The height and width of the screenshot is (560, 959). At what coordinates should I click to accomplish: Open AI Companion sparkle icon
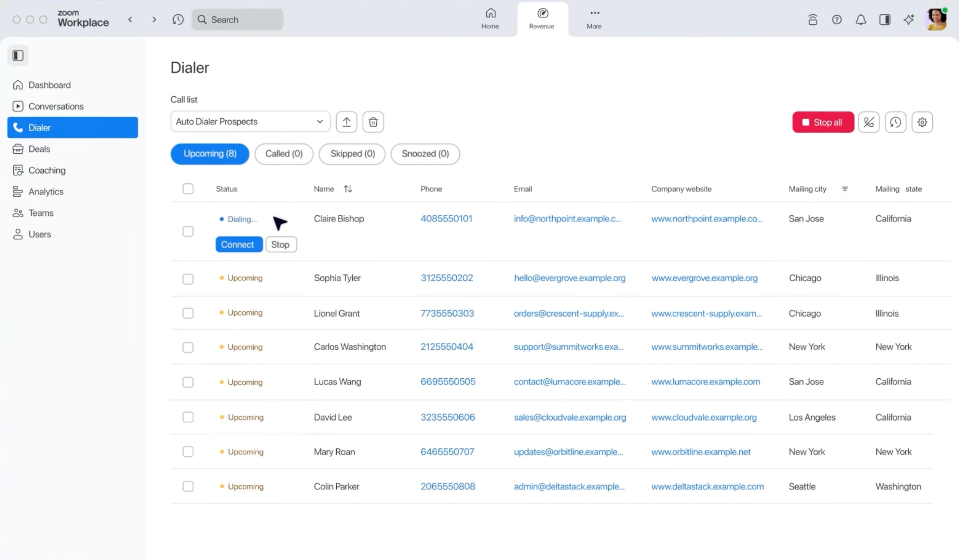coord(909,19)
